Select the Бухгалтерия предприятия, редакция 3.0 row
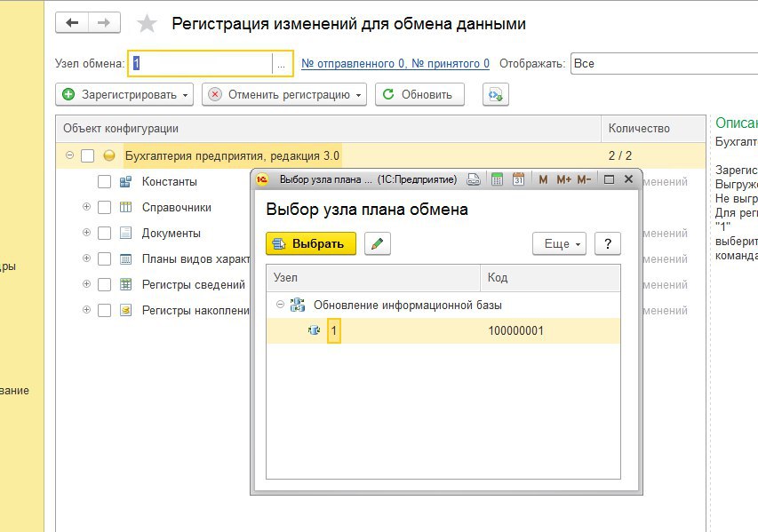 (x=381, y=155)
